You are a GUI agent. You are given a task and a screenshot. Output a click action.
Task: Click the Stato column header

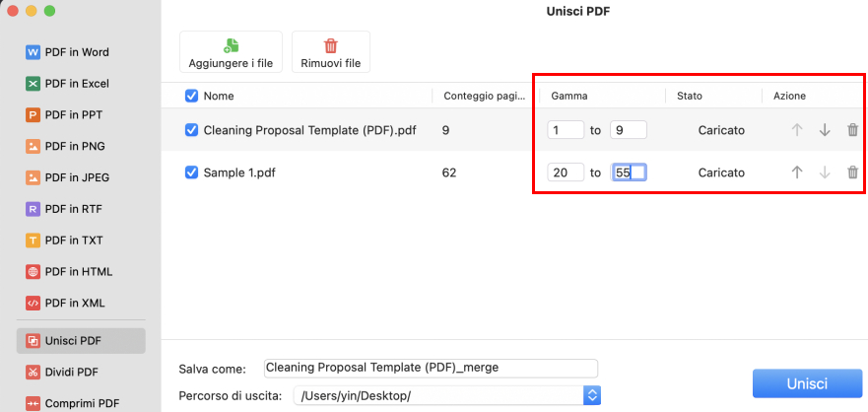point(690,97)
